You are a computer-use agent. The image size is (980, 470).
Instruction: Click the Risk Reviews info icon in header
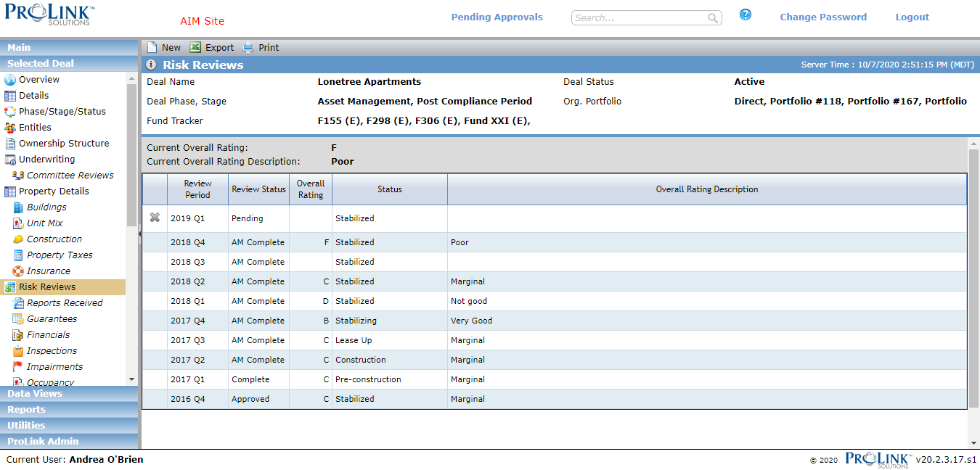151,65
